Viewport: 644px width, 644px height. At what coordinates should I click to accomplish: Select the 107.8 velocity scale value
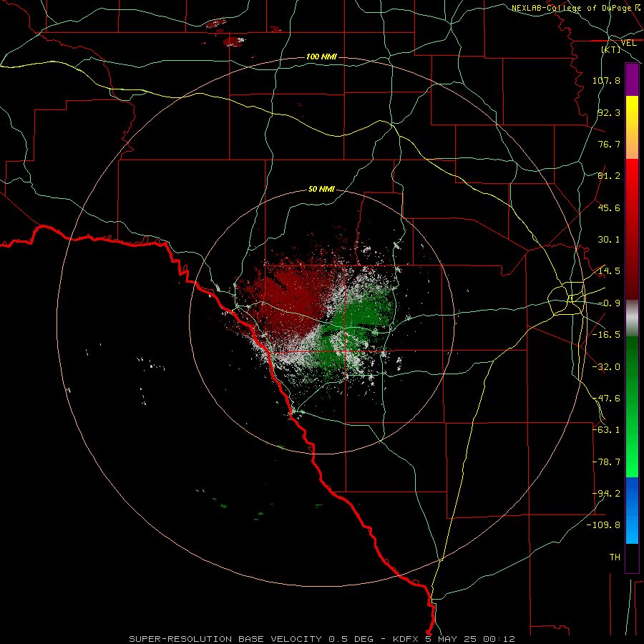[606, 80]
